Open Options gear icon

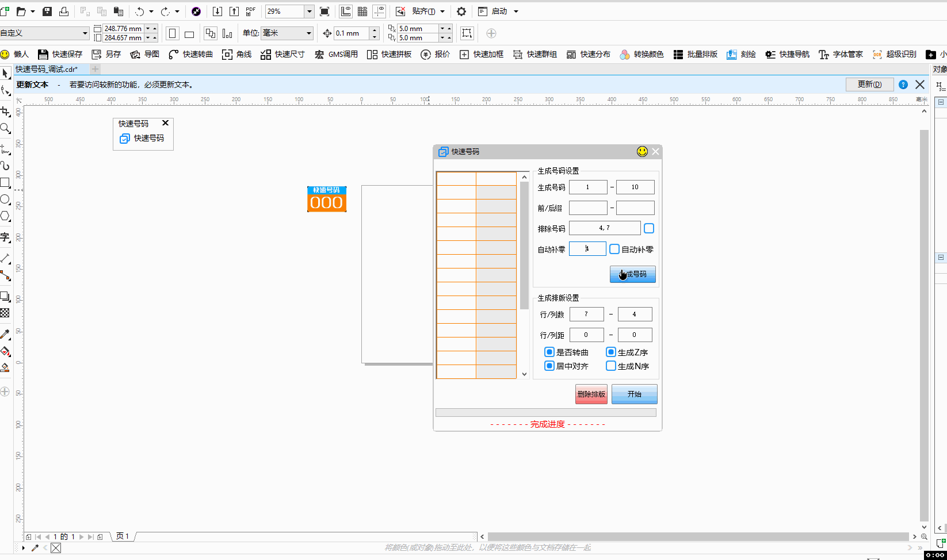[x=461, y=11]
